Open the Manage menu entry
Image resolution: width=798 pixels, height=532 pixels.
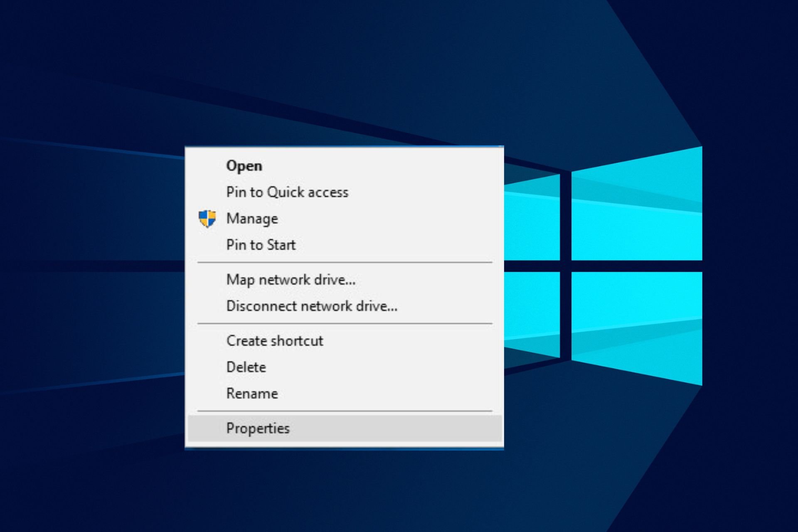[x=344, y=218]
